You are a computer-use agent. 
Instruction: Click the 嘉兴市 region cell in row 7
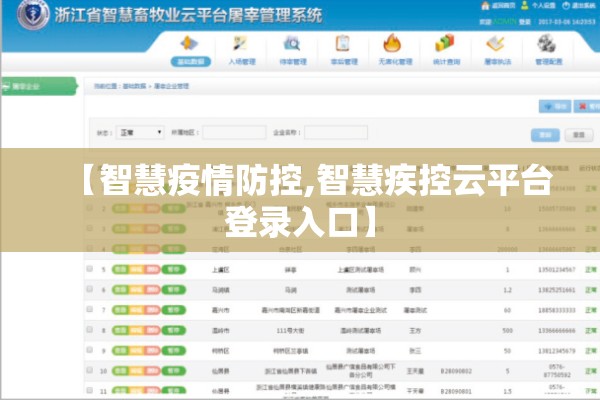[x=221, y=310]
